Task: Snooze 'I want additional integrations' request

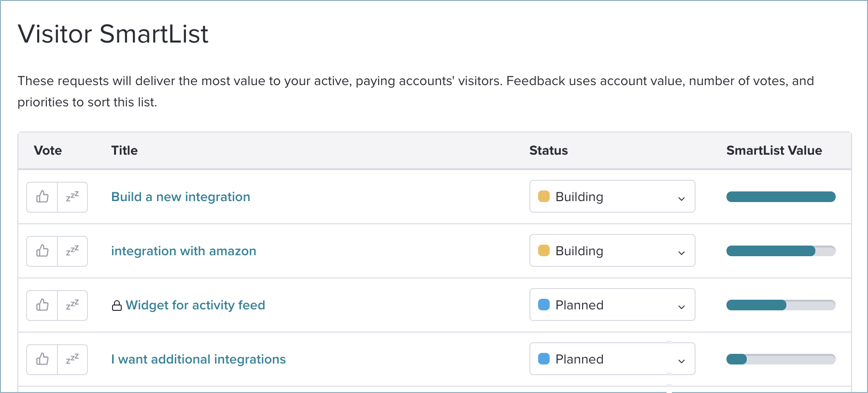Action: [x=72, y=359]
